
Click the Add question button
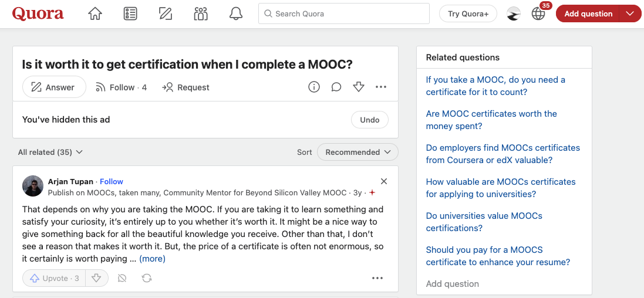click(x=588, y=13)
